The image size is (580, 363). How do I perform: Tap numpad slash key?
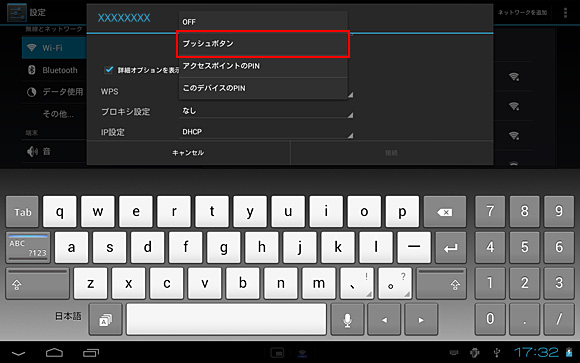tap(559, 319)
